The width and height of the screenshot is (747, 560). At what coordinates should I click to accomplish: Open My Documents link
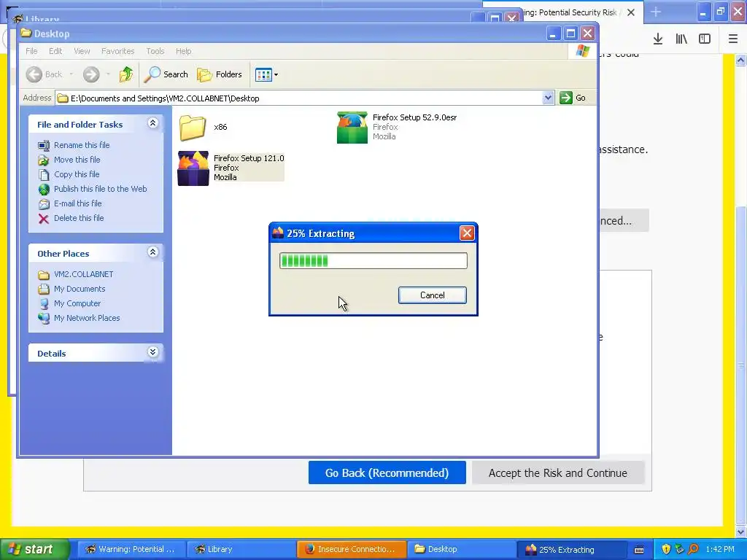pyautogui.click(x=80, y=289)
